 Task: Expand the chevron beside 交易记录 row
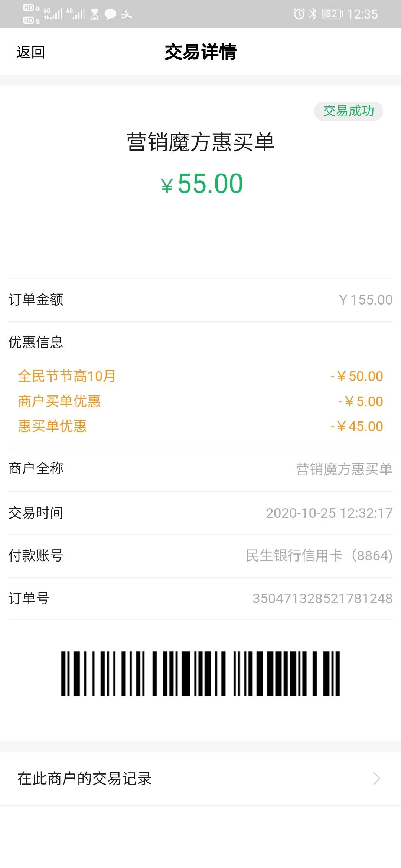(376, 778)
